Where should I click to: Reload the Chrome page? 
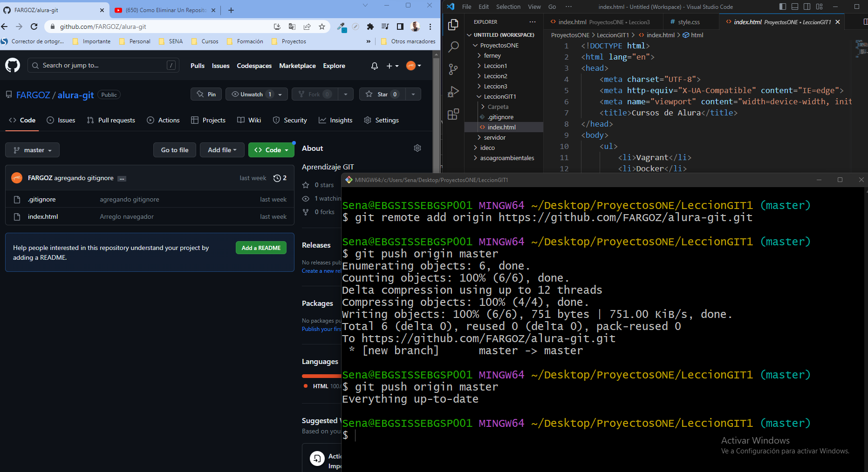pos(34,27)
